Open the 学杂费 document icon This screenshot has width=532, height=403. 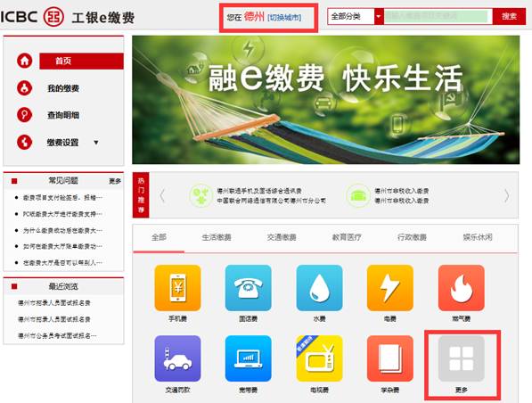pos(389,358)
